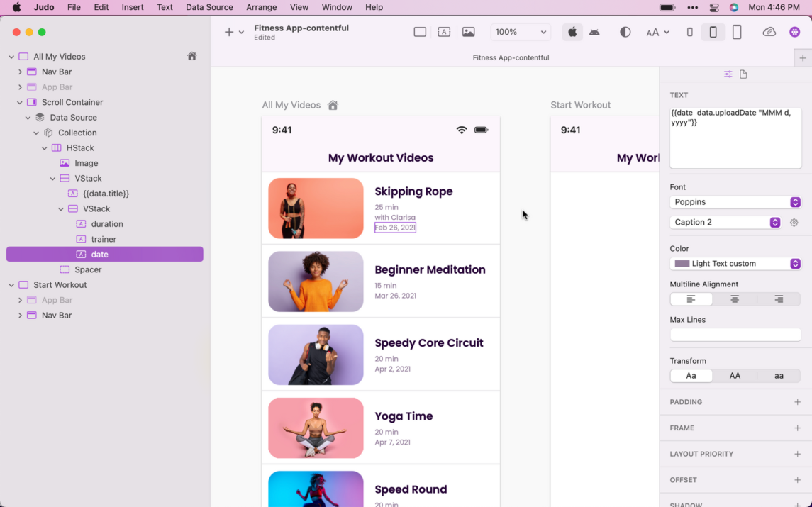
Task: Add LAYOUT PRIORITY with its plus button
Action: click(x=798, y=455)
